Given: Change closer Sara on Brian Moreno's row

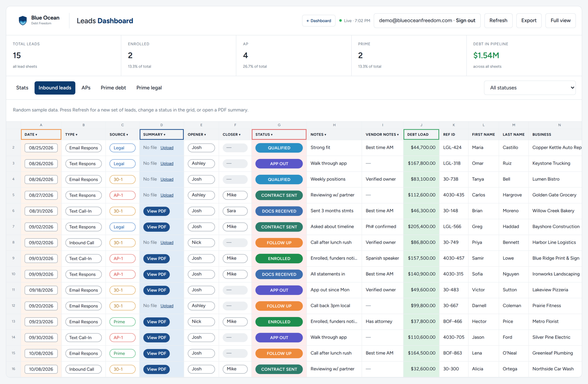Looking at the screenshot, I should [235, 211].
